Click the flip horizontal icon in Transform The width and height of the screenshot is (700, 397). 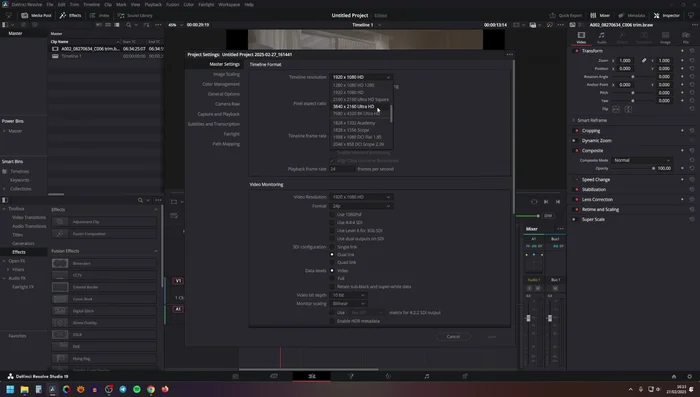point(616,109)
